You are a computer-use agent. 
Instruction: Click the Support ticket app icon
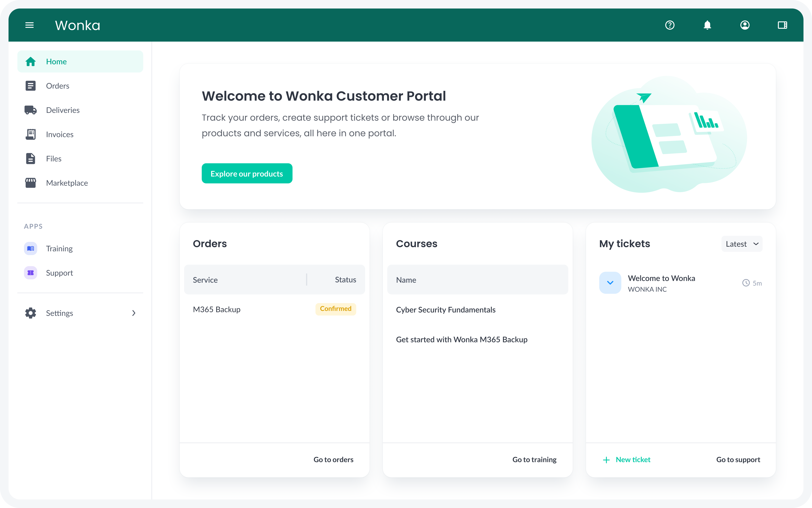(31, 273)
